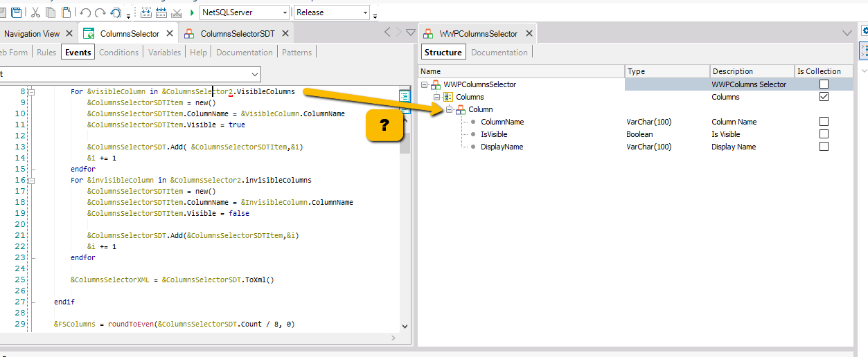Viewport: 868px width, 357px height.
Task: Switch to the ColumnsSelectorSDT tab
Action: pos(238,33)
